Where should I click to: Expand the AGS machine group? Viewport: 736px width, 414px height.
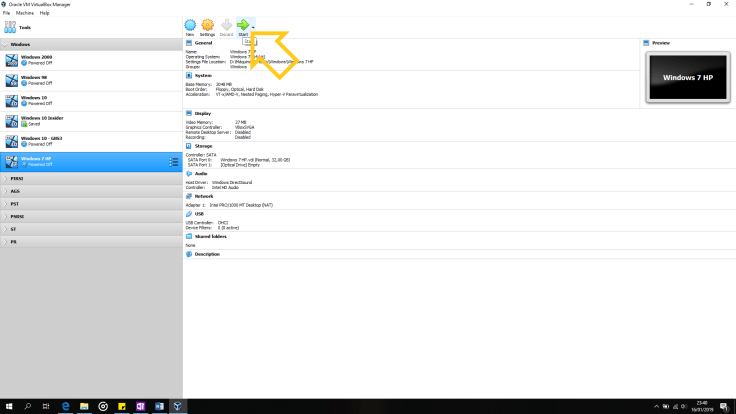[x=6, y=190]
